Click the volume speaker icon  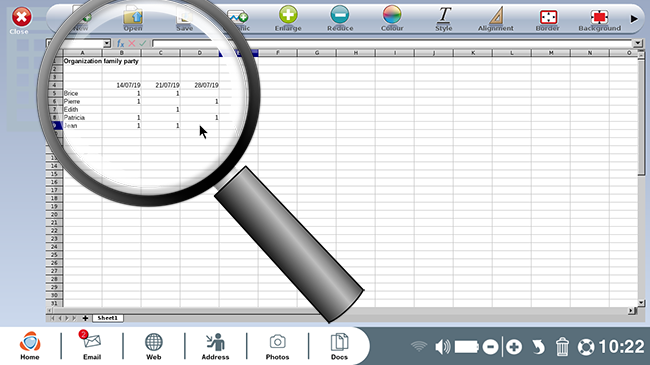443,347
